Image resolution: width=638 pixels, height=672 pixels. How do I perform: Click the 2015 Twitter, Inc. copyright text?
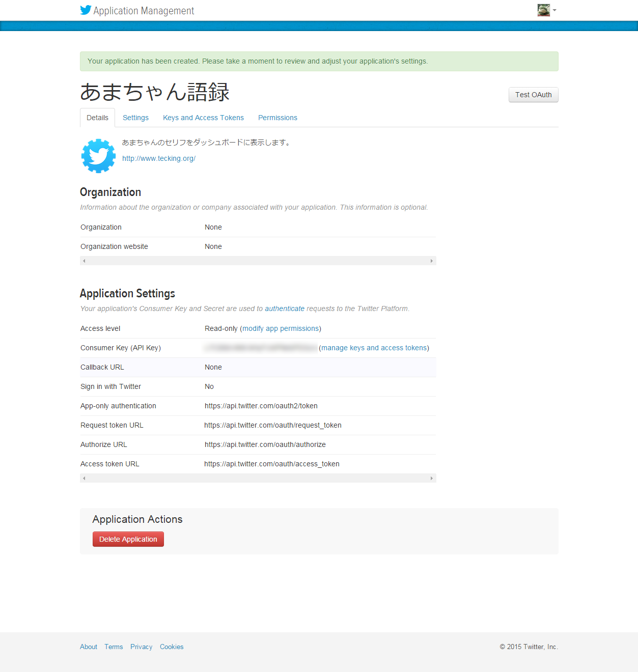[529, 647]
